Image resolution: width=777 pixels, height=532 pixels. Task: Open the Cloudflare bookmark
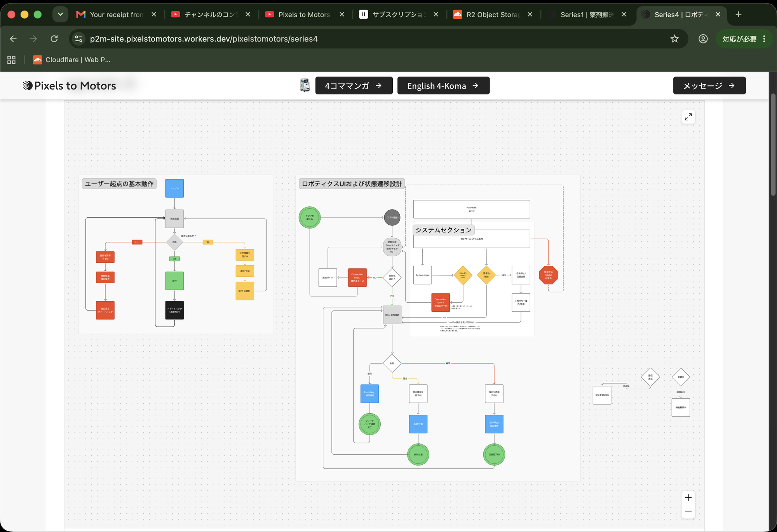click(72, 60)
